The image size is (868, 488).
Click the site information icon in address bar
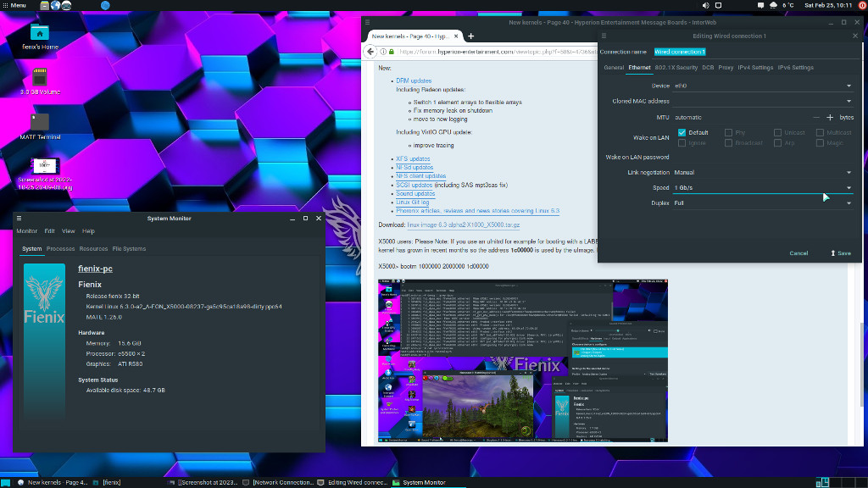pyautogui.click(x=383, y=52)
